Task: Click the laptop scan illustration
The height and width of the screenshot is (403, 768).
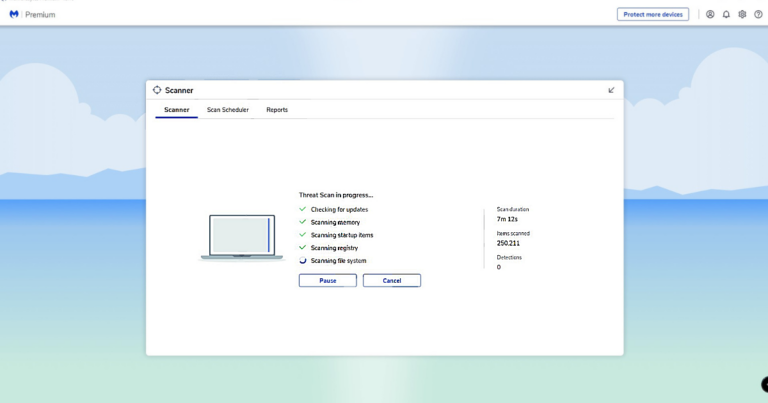Action: point(241,237)
